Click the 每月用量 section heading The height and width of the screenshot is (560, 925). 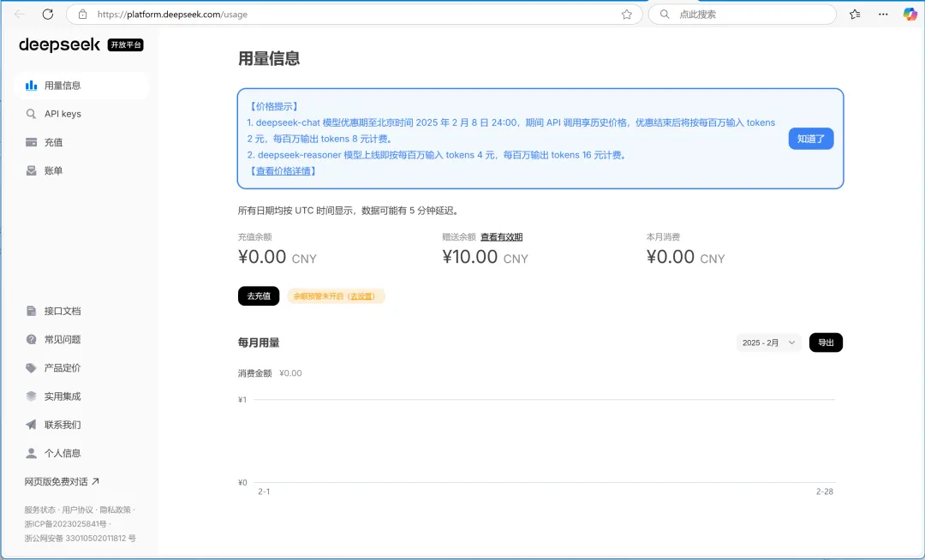(259, 343)
